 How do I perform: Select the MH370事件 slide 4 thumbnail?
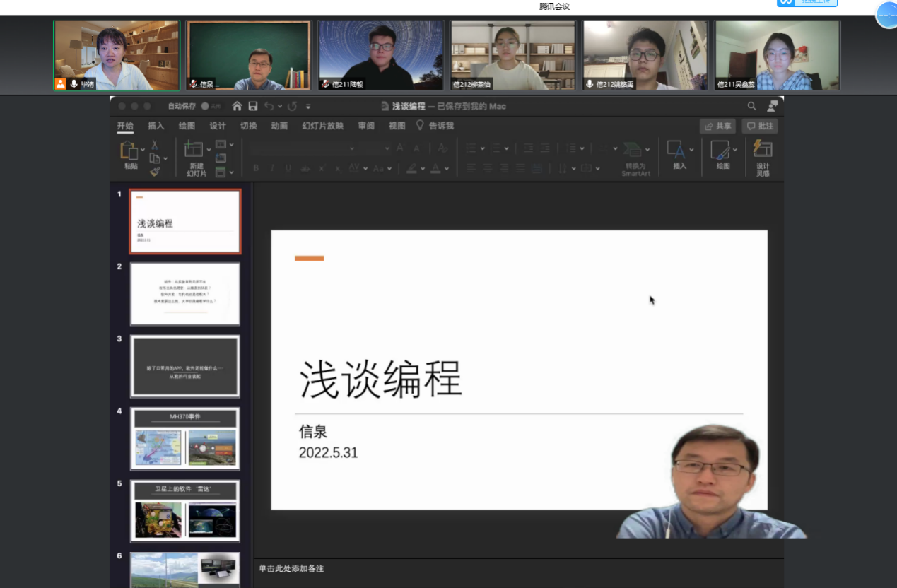point(185,438)
